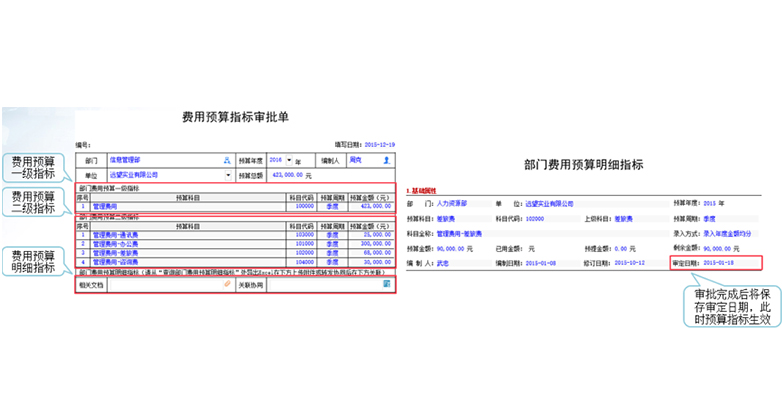Open the 管理费用 first-level budget subject
The width and height of the screenshot is (782, 400).
coord(105,205)
